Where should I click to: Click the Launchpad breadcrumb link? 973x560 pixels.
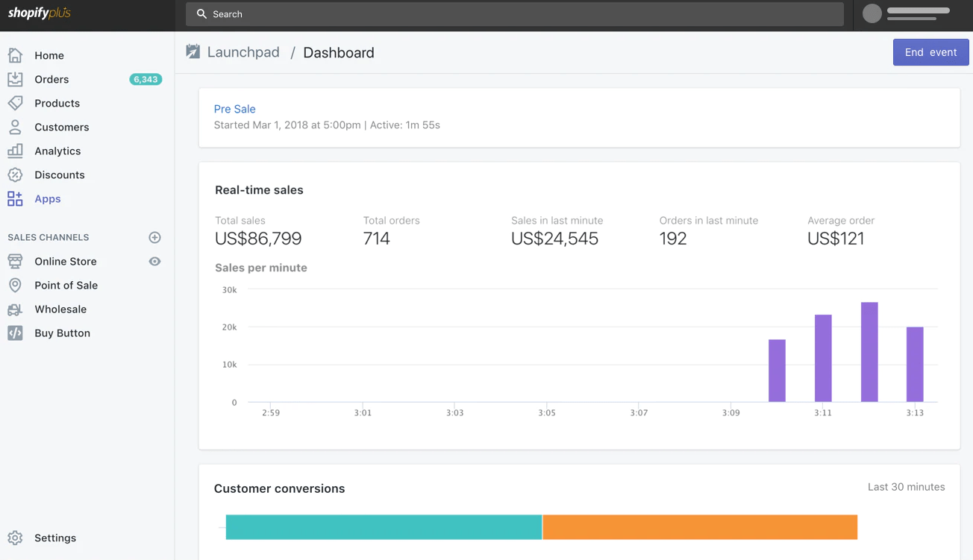(x=243, y=52)
